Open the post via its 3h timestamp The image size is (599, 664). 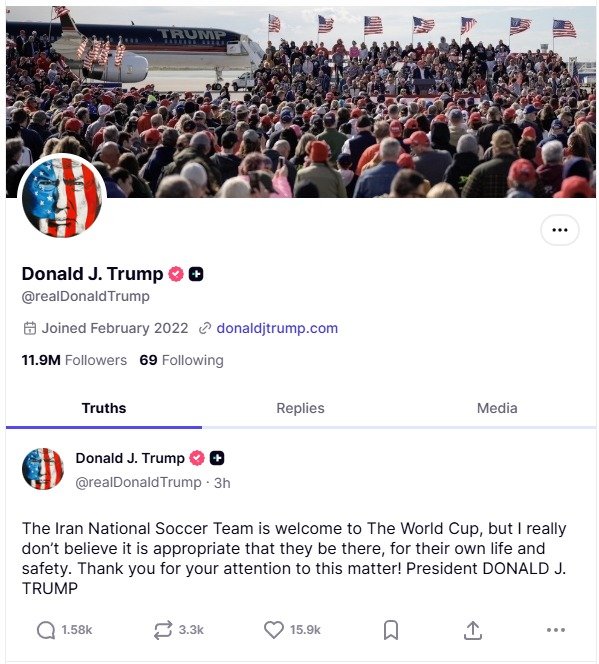pyautogui.click(x=222, y=483)
